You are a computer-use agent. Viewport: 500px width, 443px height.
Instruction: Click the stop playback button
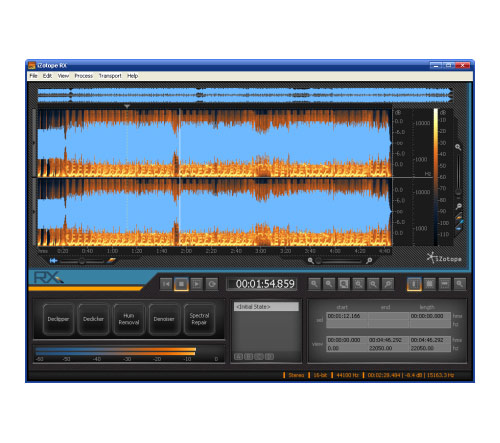[x=181, y=284]
